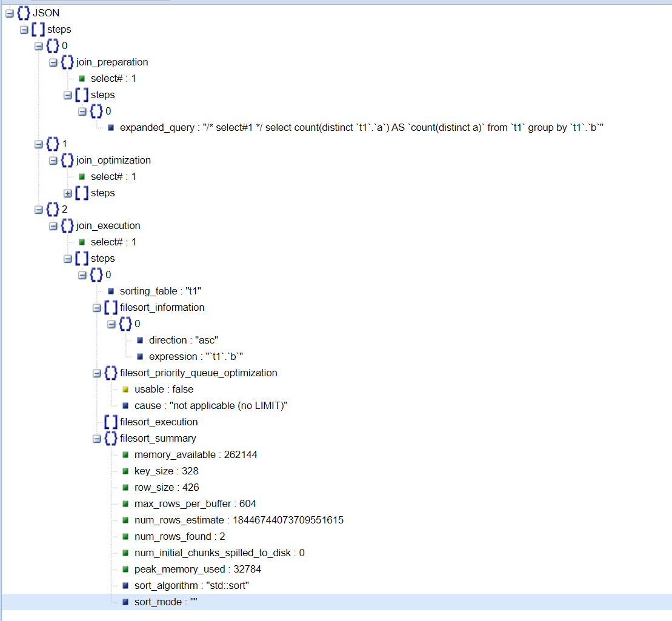Viewport: 672px width, 621px height.
Task: Collapse step object 0 under top-level steps
Action: pyautogui.click(x=39, y=46)
